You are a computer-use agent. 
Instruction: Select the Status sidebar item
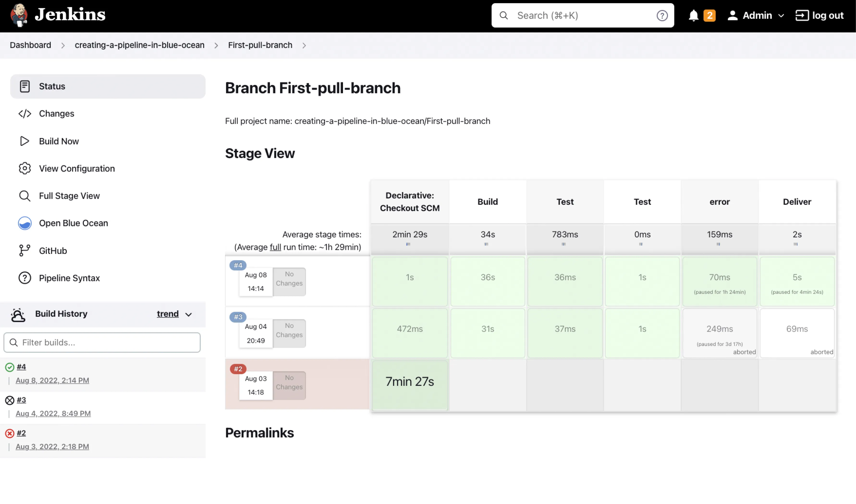pyautogui.click(x=52, y=86)
